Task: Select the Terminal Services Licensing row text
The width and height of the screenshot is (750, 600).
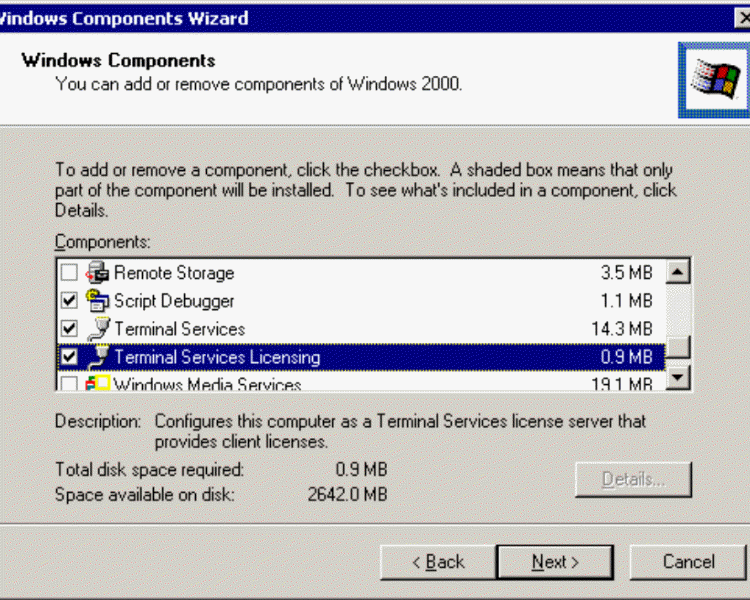Action: pos(217,357)
